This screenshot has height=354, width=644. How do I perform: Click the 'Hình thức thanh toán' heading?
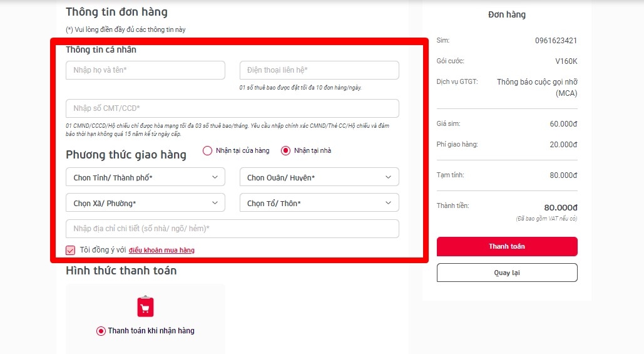click(x=121, y=271)
